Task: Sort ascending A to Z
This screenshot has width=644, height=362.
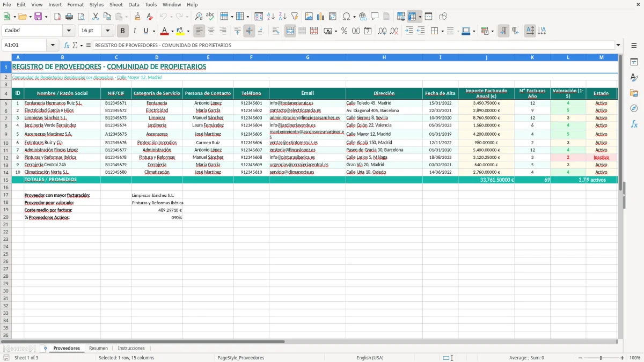Action: click(270, 17)
